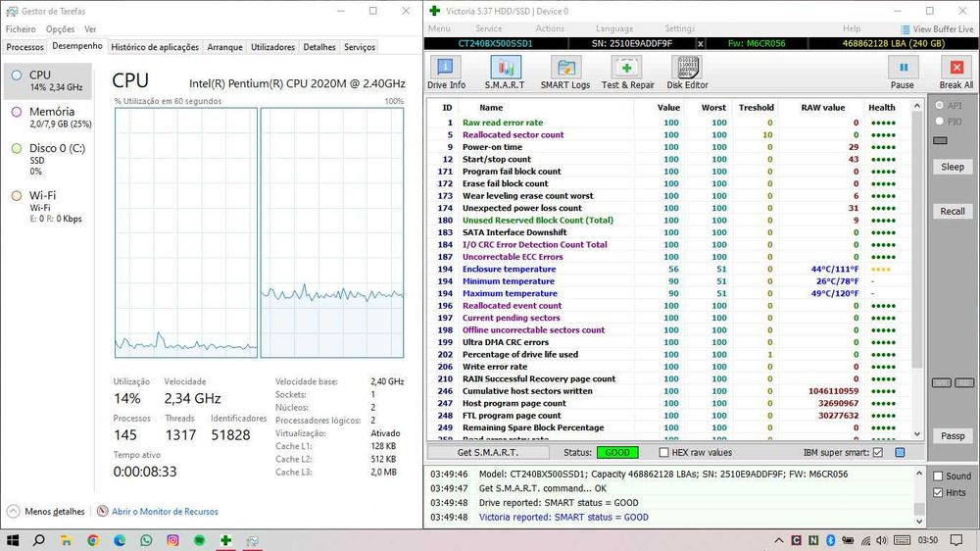This screenshot has width=980, height=551.
Task: Launch the Disk Editor tool
Action: (687, 73)
